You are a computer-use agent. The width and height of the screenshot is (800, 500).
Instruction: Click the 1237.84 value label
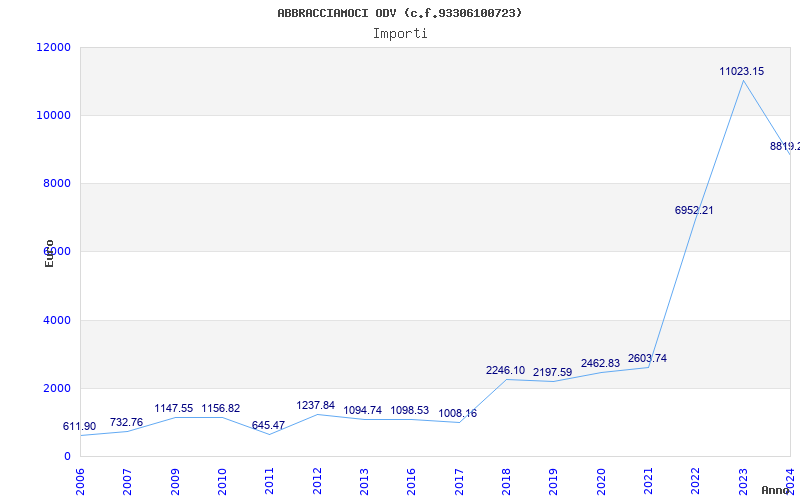315,405
